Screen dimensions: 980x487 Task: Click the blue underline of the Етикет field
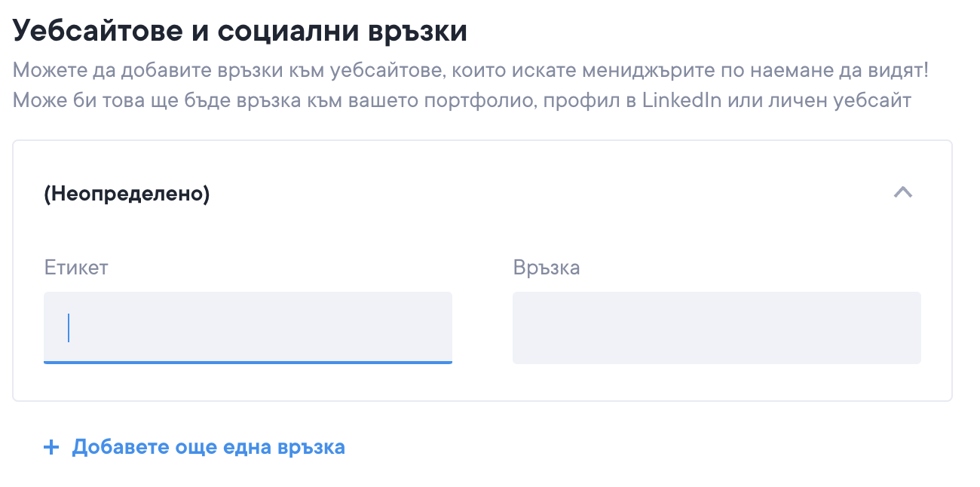click(247, 363)
